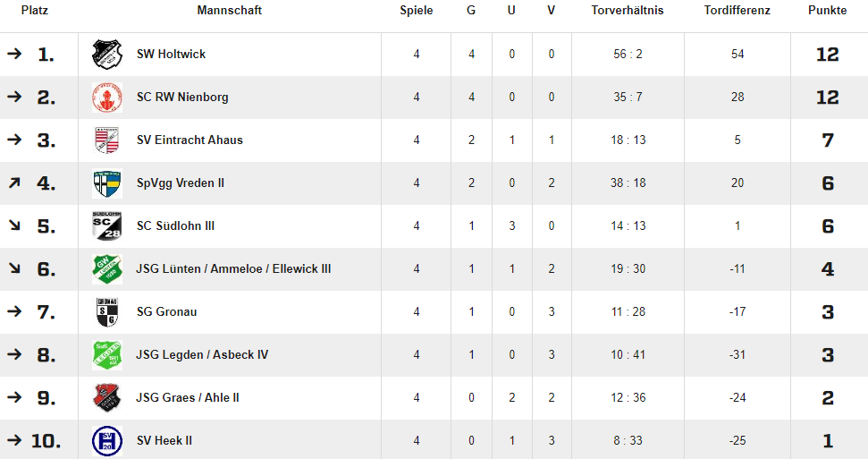Viewport: 868px width, 459px height.
Task: Click the SG Gronau club crest
Action: 106,312
